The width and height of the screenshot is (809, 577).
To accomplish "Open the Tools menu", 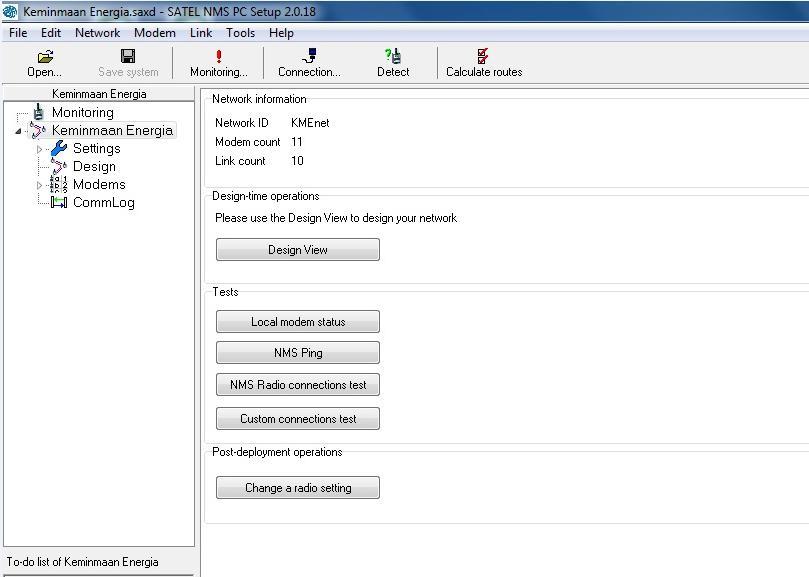I will 240,33.
